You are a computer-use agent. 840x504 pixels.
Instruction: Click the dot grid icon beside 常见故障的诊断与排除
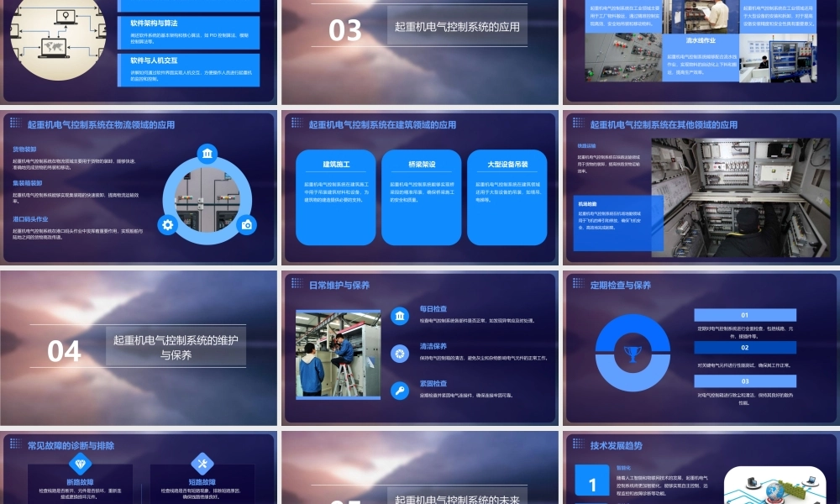(x=15, y=443)
